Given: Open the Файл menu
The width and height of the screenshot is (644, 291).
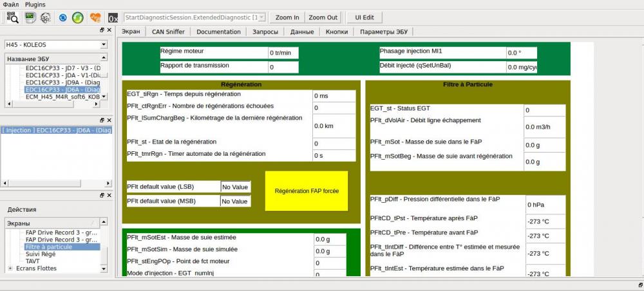Looking at the screenshot, I should click(11, 4).
